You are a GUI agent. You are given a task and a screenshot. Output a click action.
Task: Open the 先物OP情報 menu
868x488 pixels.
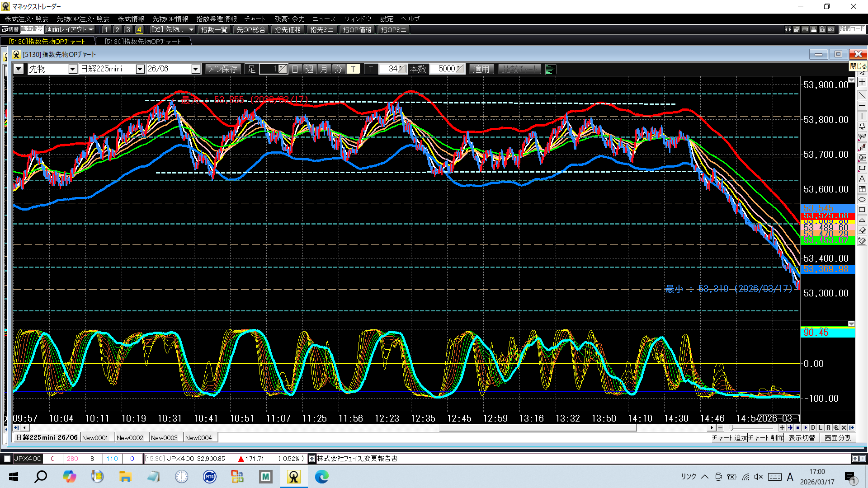pyautogui.click(x=170, y=19)
